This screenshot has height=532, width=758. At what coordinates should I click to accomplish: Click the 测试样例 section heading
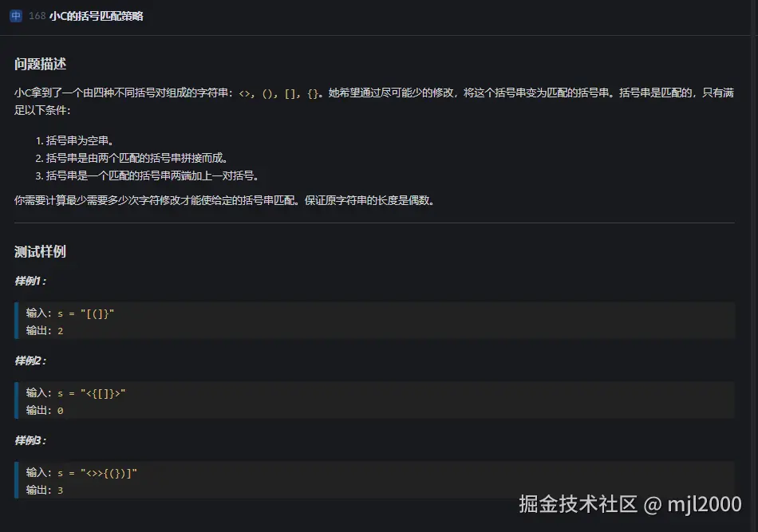click(40, 252)
